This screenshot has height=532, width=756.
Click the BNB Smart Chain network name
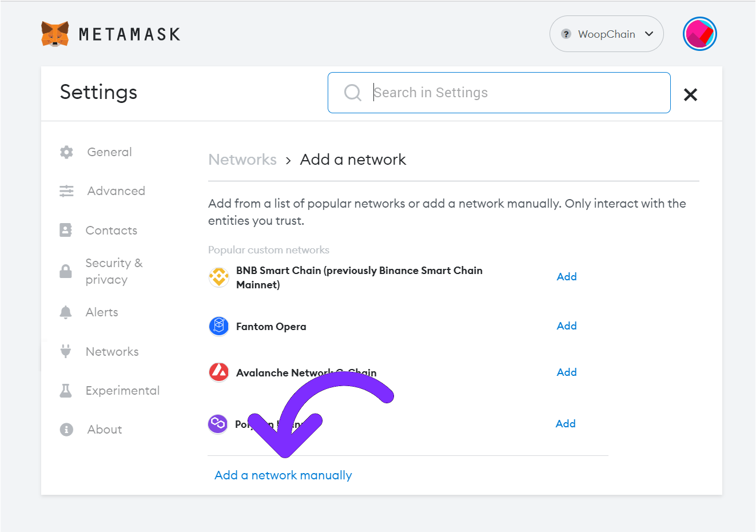[x=359, y=277]
